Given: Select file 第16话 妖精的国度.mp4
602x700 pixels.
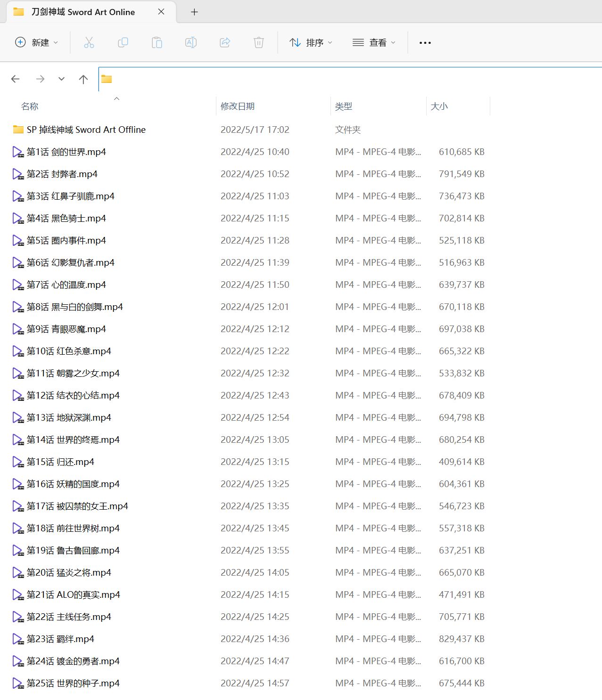Looking at the screenshot, I should [73, 484].
